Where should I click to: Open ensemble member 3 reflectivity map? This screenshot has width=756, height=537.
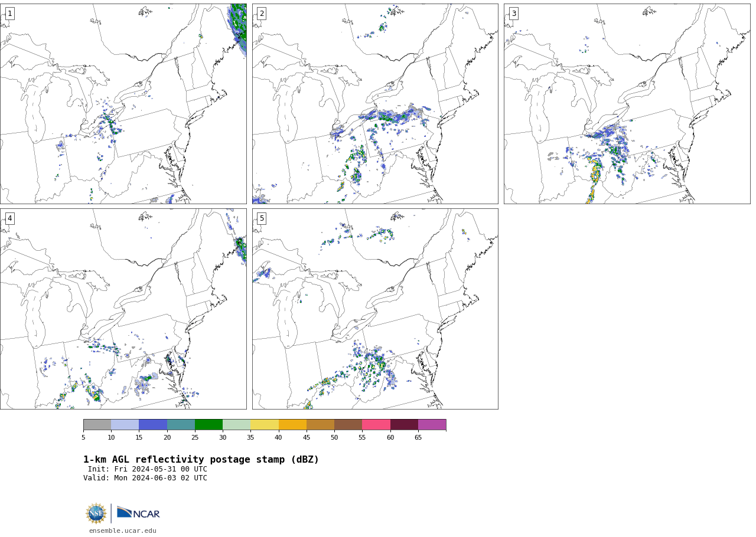tap(627, 104)
